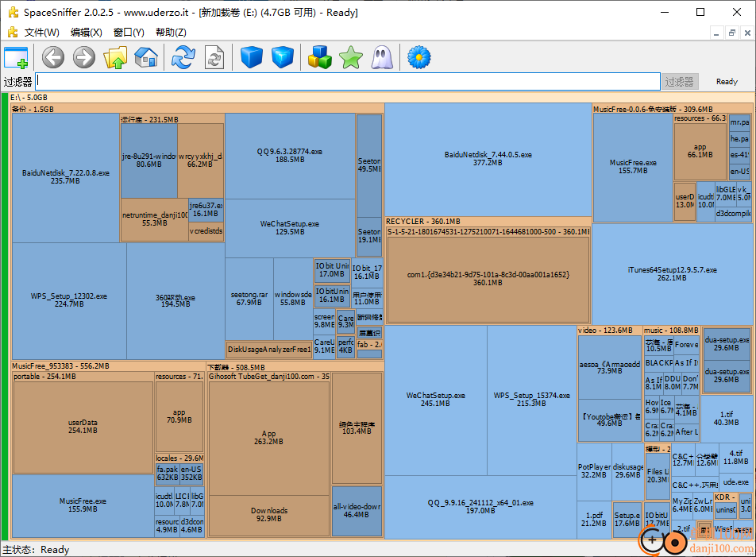
Task: Select the 4.tif 11.8MB block
Action: click(735, 457)
